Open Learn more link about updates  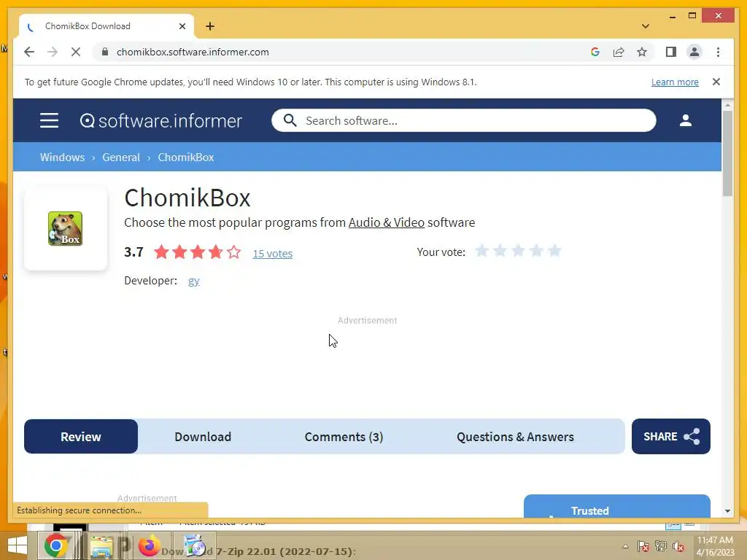click(675, 82)
